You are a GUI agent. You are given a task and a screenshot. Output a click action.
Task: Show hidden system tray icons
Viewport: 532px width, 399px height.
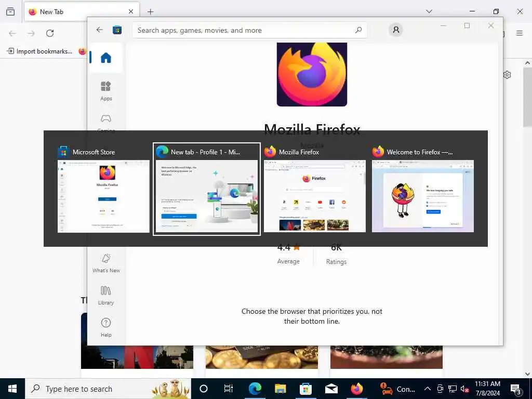(x=428, y=389)
